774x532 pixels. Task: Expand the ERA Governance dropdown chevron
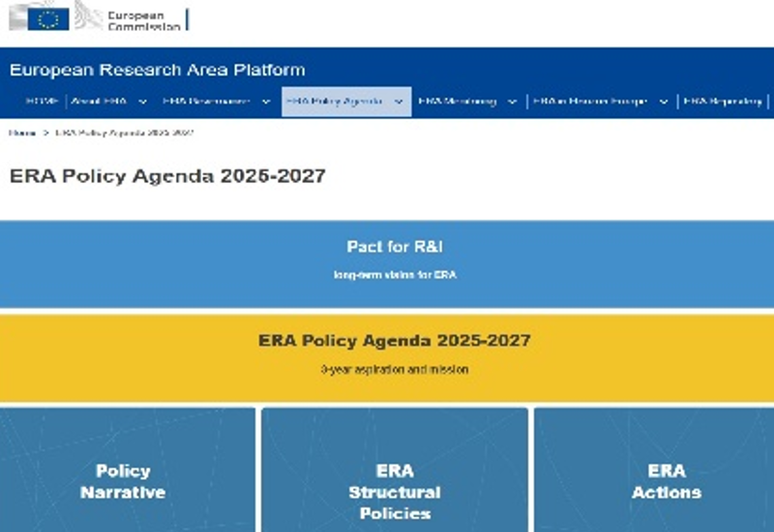point(266,102)
